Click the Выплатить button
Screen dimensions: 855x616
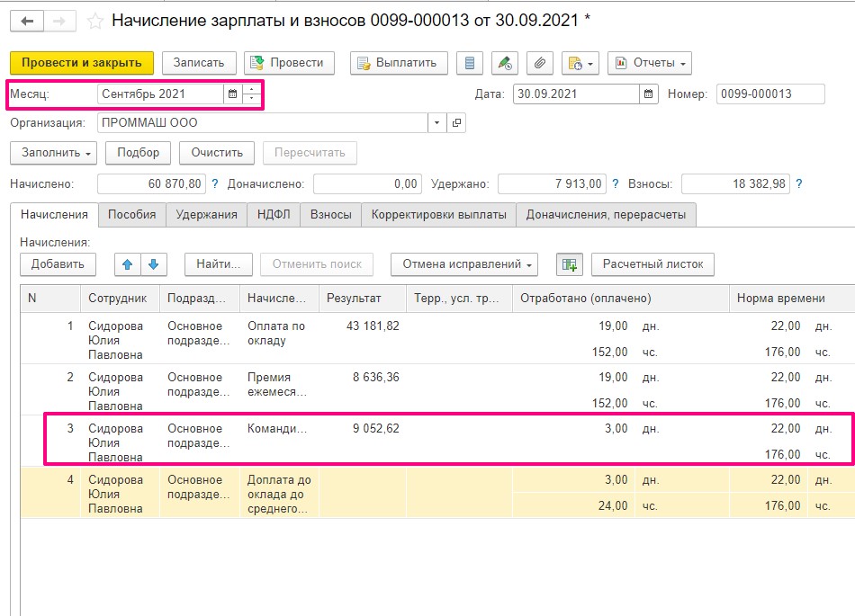399,63
